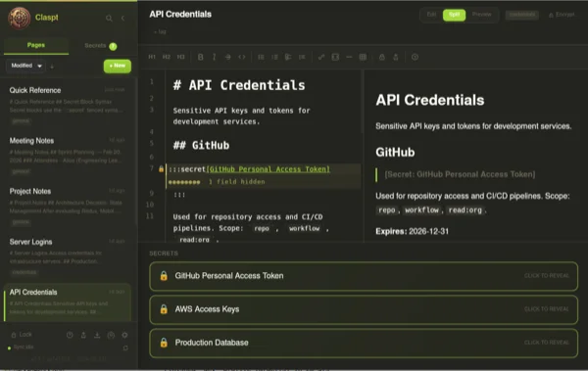Open the Meeting Notes page
Image resolution: width=588 pixels, height=371 pixels.
[68, 155]
